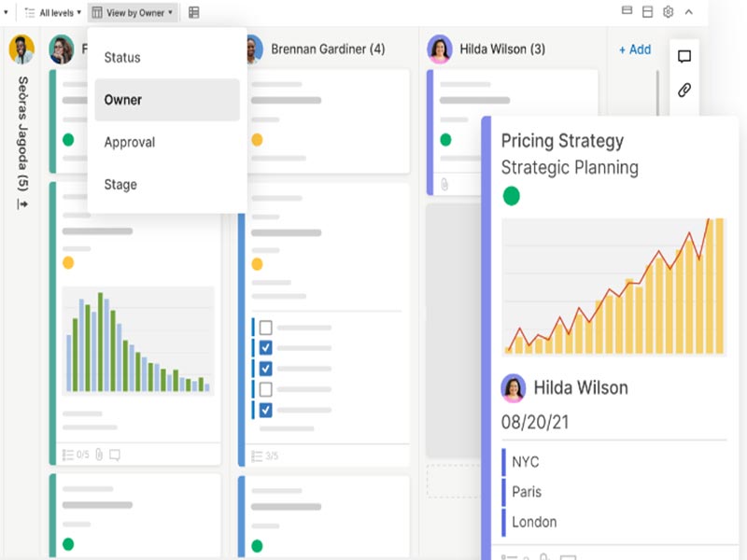
Task: Select the board layout icon next to View by Owner
Action: 192,11
